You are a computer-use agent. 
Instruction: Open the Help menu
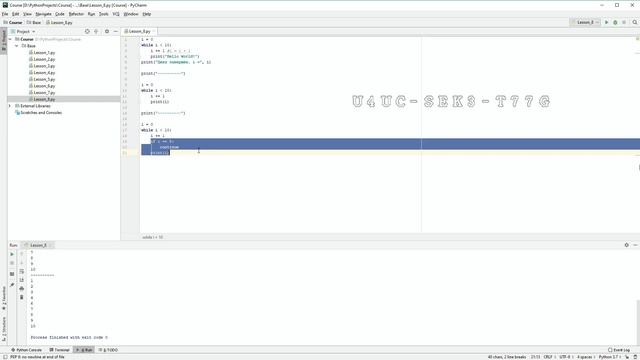[147, 14]
